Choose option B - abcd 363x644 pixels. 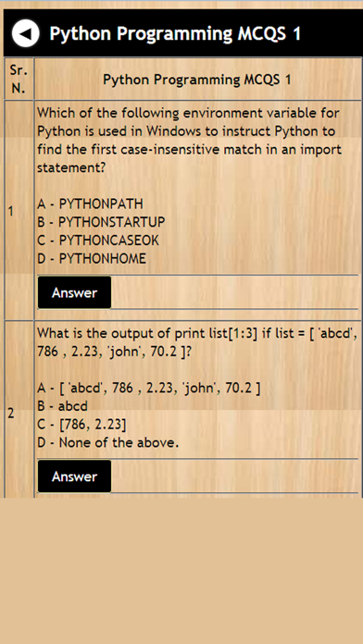pos(62,406)
